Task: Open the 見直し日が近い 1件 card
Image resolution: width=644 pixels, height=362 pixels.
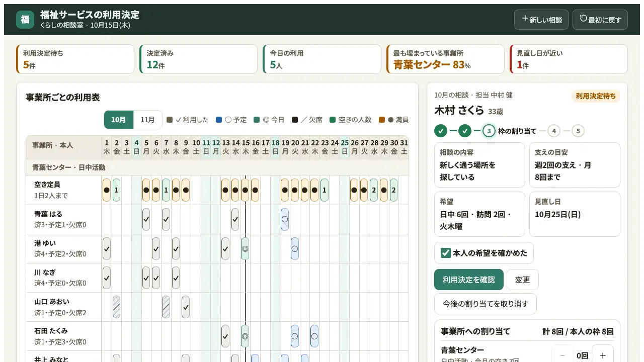Action: [569, 59]
